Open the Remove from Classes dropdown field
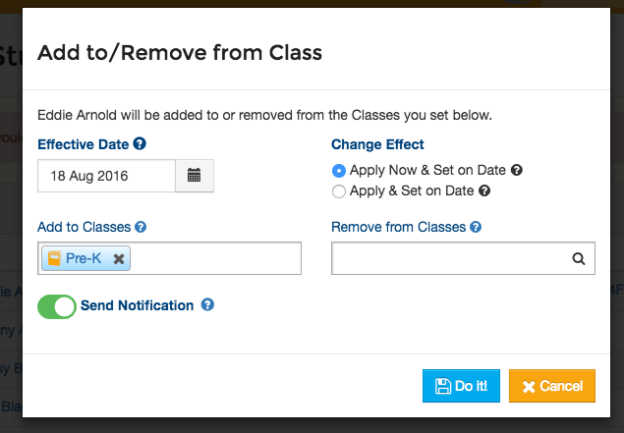 coord(450,258)
